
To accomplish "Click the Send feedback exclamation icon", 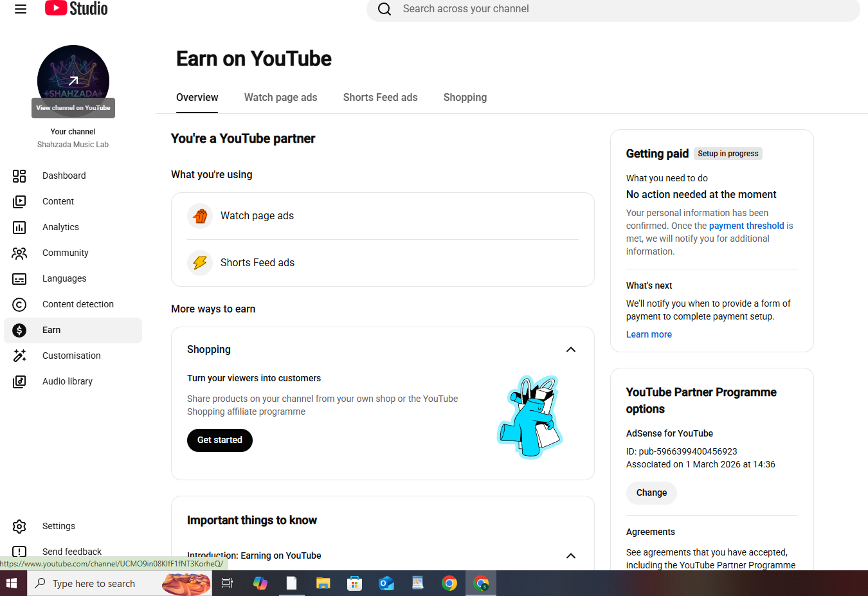I will click(x=19, y=551).
